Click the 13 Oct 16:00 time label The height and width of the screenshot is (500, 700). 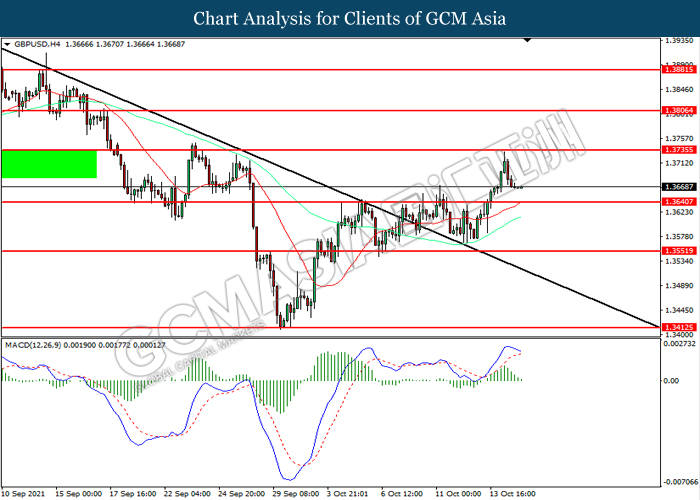coord(513,494)
